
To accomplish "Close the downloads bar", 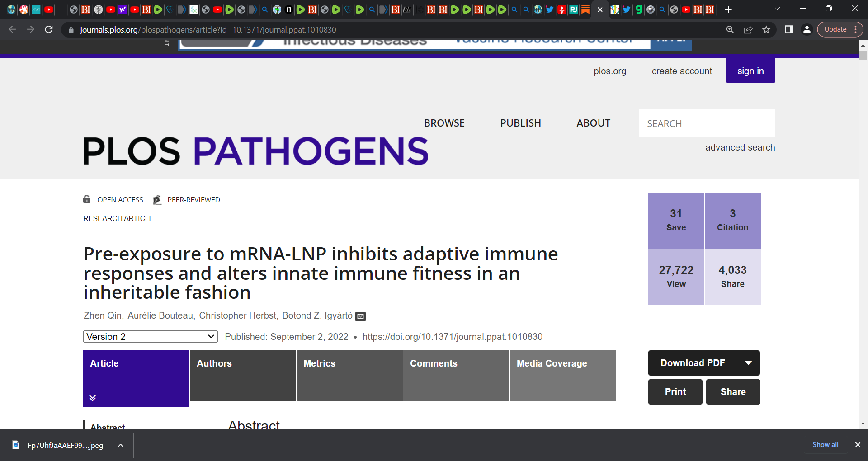I will pyautogui.click(x=858, y=445).
